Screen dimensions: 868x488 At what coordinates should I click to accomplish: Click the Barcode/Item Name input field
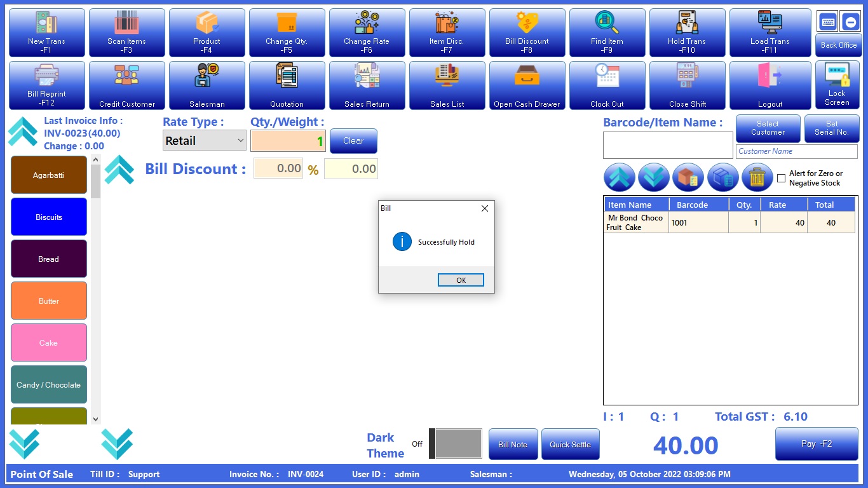coord(667,146)
